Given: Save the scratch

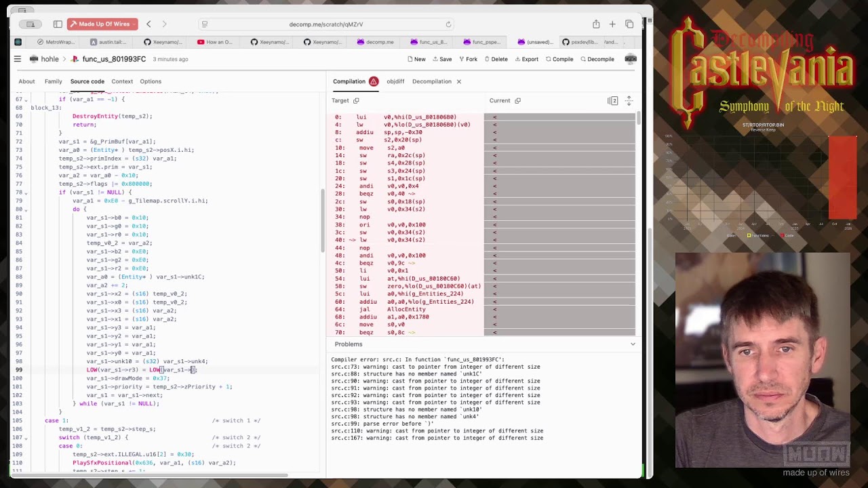Looking at the screenshot, I should 441,59.
